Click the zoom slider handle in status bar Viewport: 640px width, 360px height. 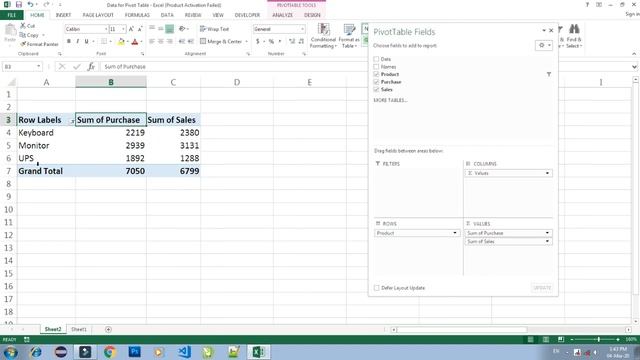(x=598, y=340)
